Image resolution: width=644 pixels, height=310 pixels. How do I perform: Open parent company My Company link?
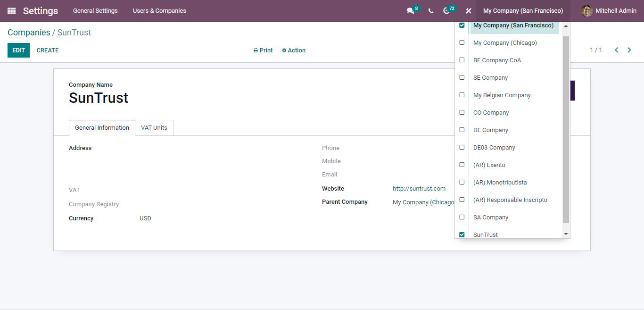pos(424,202)
